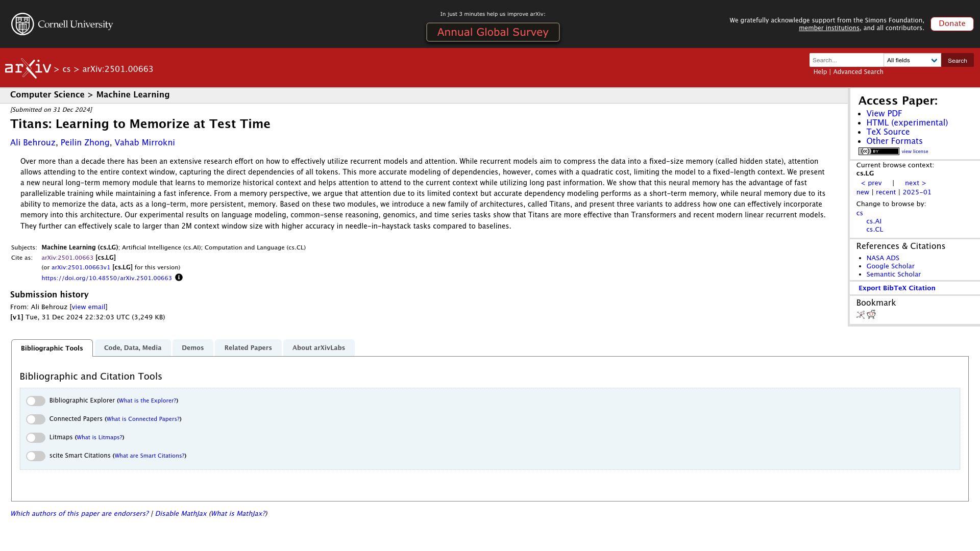Open NASA ADS link
Screen dimensions: 980x551
pos(883,258)
